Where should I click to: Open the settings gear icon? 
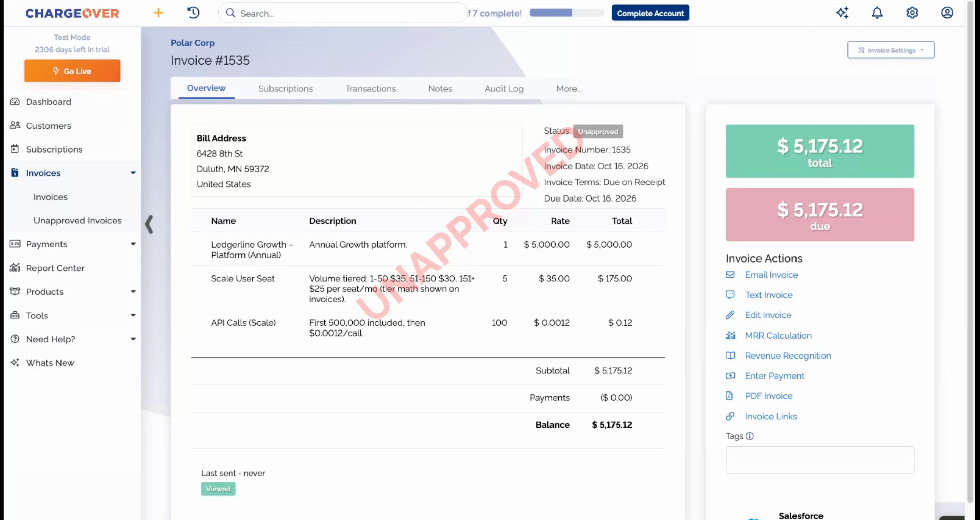(912, 13)
